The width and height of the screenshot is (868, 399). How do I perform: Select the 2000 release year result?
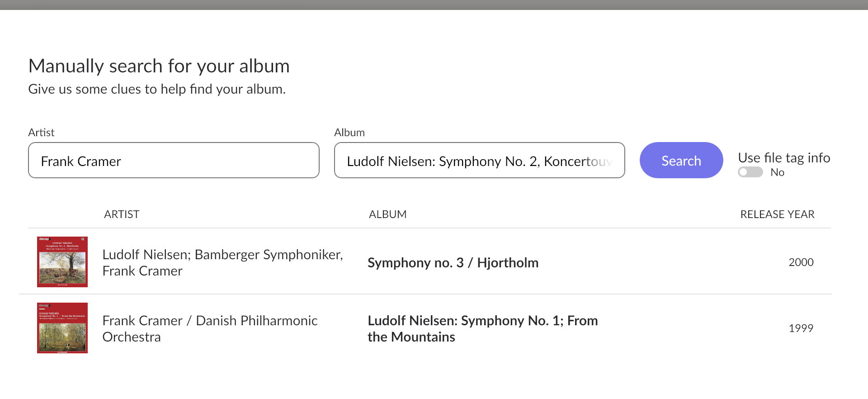(x=801, y=262)
